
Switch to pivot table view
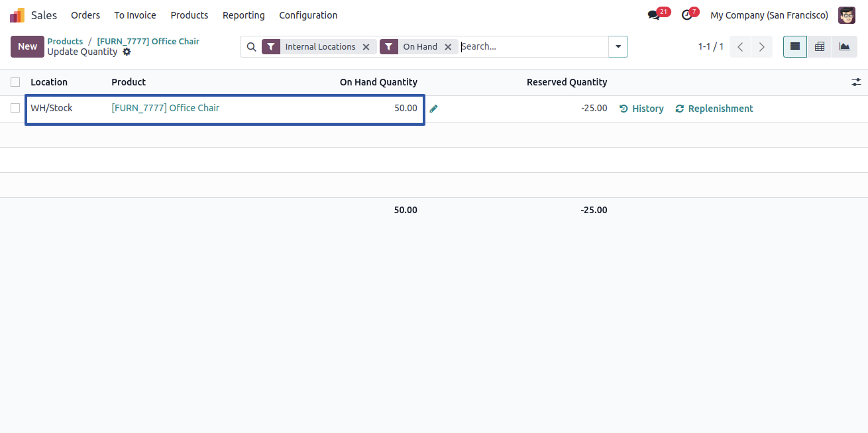click(x=820, y=46)
